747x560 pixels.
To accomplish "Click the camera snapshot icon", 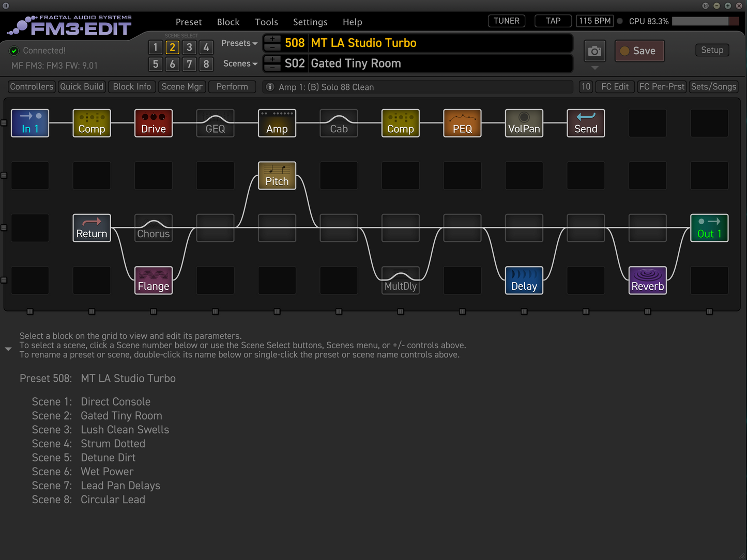I will pyautogui.click(x=595, y=51).
